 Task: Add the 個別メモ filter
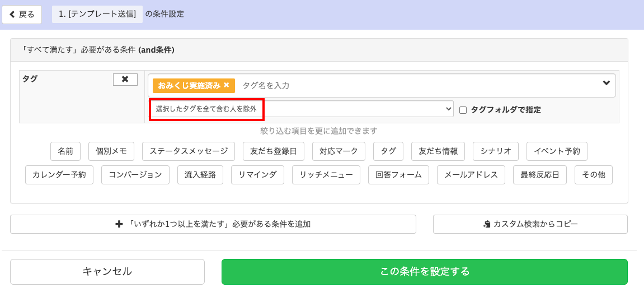click(x=111, y=151)
